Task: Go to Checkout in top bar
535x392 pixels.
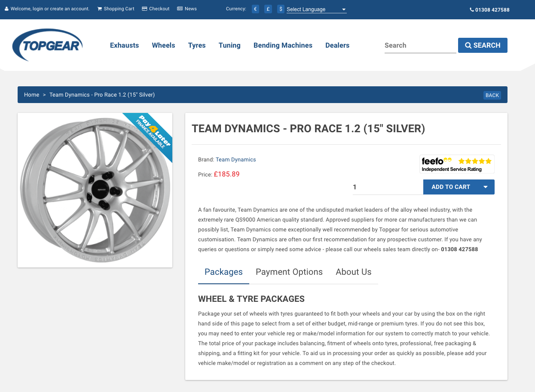Action: [x=156, y=9]
